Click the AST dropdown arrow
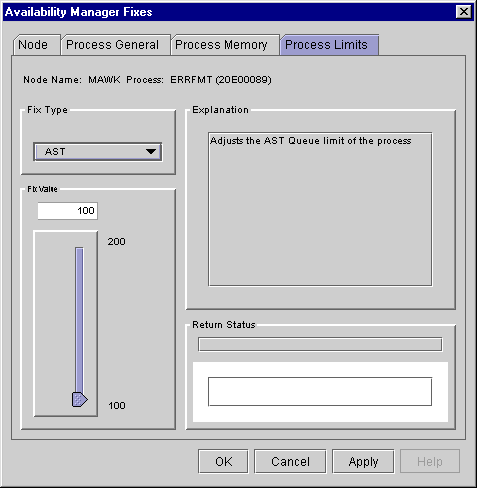The height and width of the screenshot is (488, 477). pos(151,152)
